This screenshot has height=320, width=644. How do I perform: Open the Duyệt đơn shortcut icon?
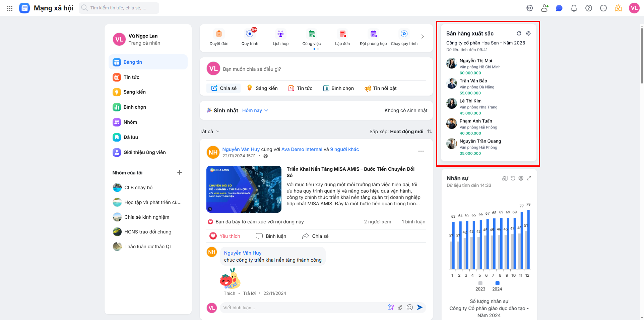[x=219, y=34]
